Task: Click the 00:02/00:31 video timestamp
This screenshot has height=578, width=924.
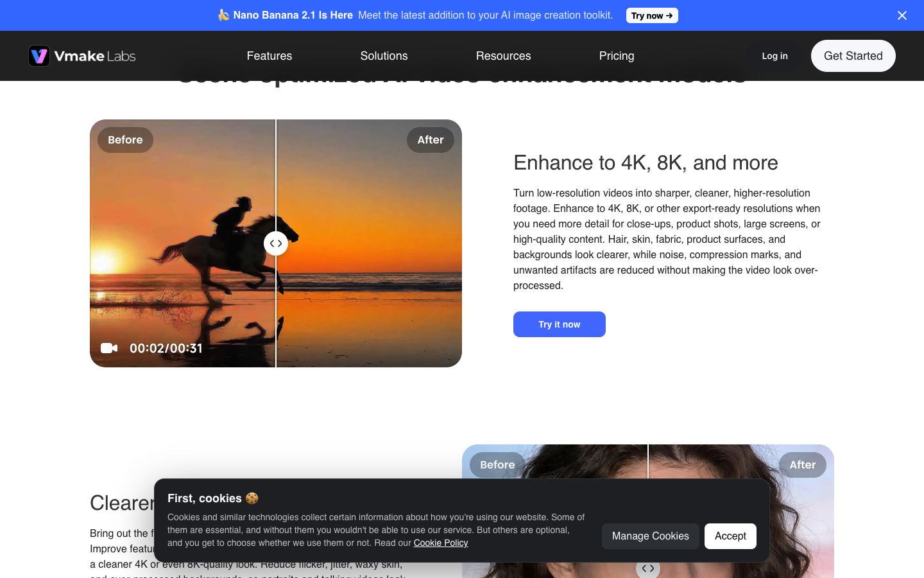Action: (166, 348)
